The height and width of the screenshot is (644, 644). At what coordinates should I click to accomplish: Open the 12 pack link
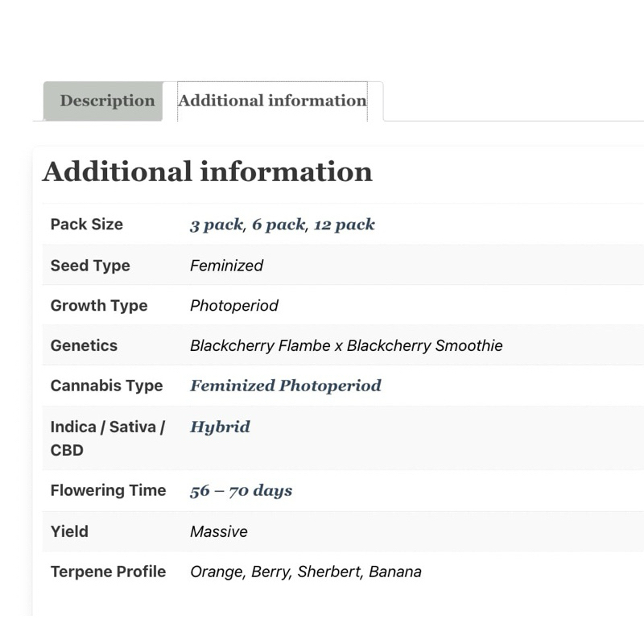click(x=345, y=225)
